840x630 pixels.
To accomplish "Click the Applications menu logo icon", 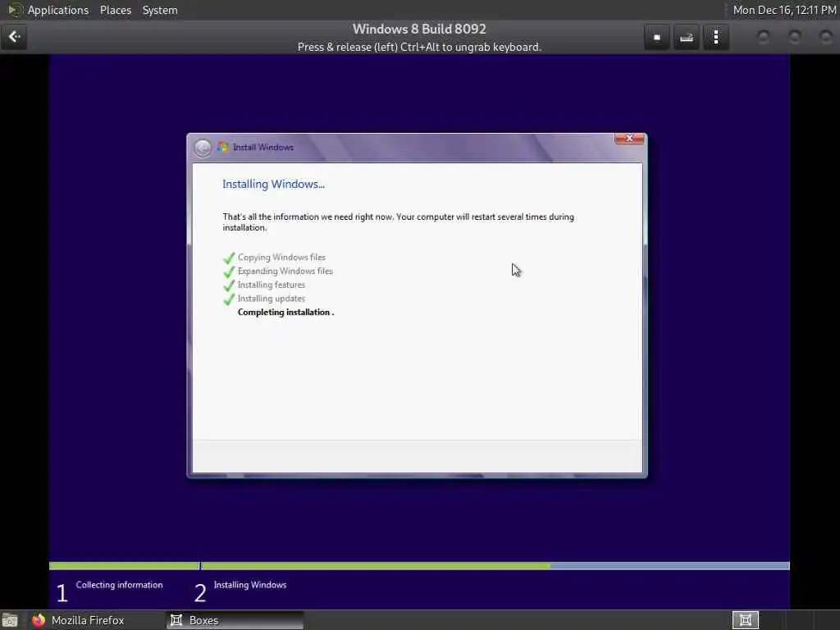I will click(x=15, y=10).
